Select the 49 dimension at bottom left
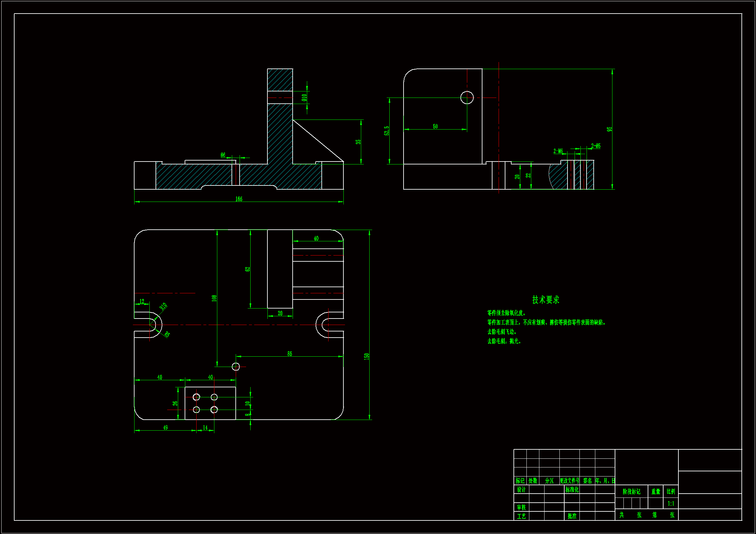Screen dimensions: 756x534 [x=165, y=427]
